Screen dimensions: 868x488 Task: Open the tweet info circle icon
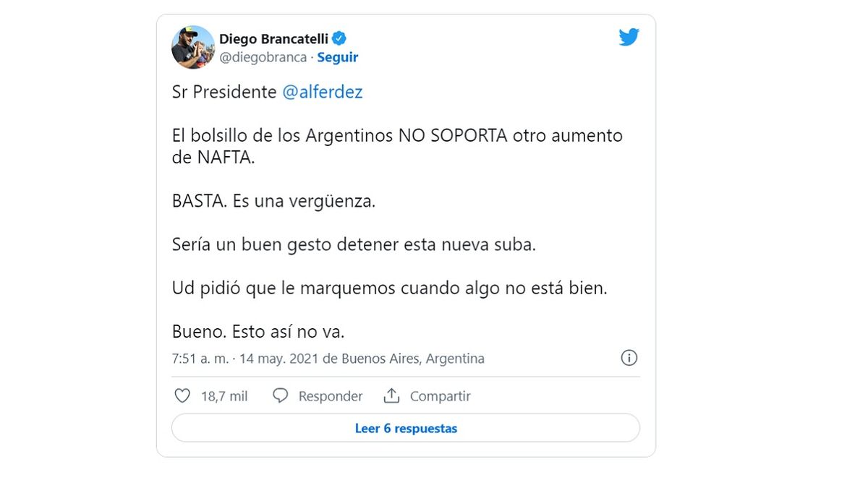tap(629, 358)
